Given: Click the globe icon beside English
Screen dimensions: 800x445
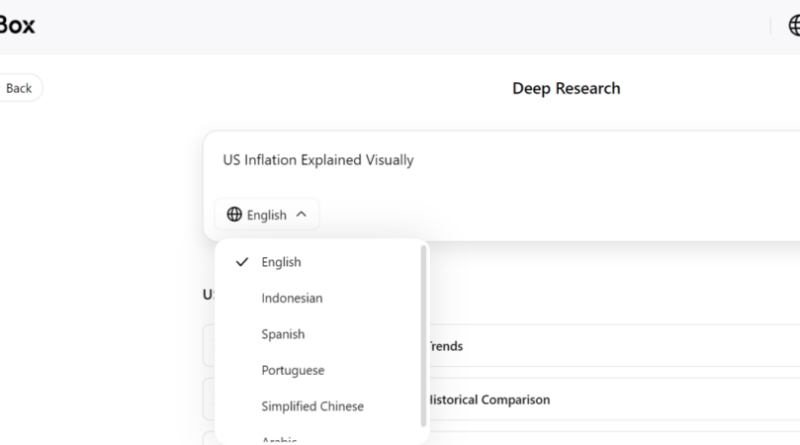Looking at the screenshot, I should [234, 214].
